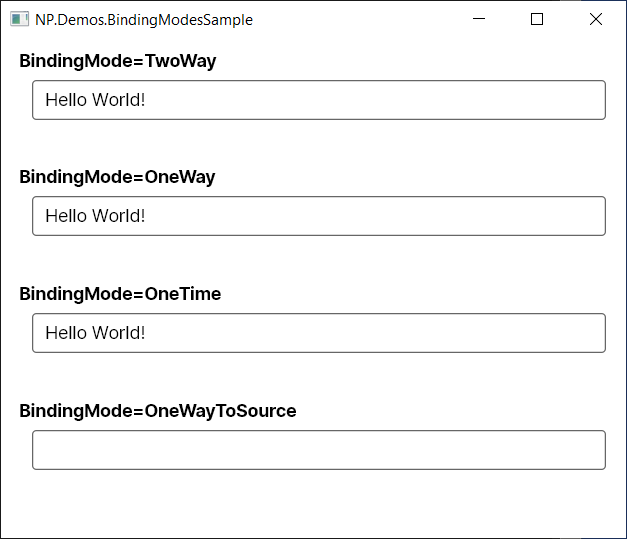The height and width of the screenshot is (539, 627).
Task: Click the NP.Demos.BindingModesSample window title text
Action: pos(144,20)
